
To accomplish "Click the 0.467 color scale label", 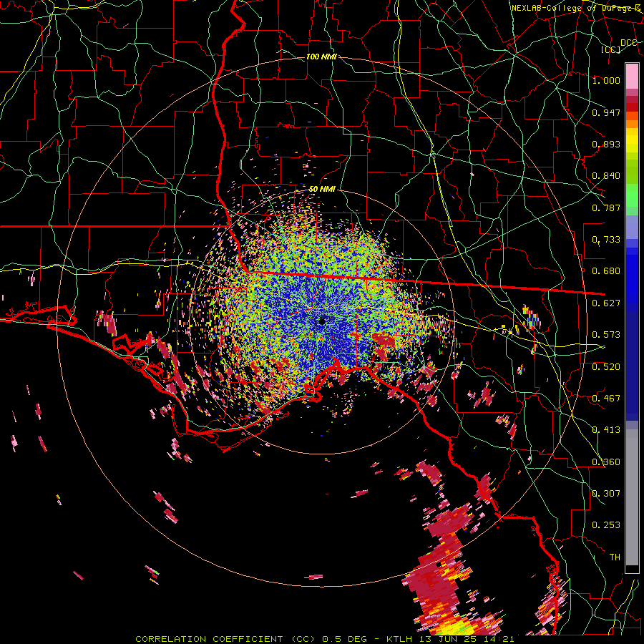I will coord(606,399).
